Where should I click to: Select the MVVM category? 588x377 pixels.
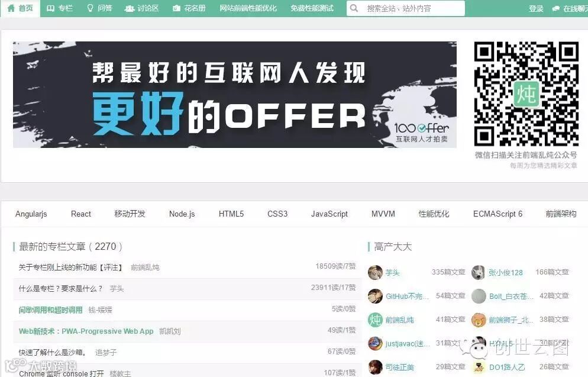pos(383,214)
